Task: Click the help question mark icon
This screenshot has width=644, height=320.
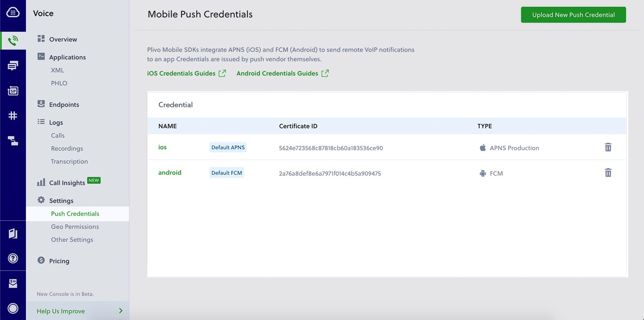Action: pyautogui.click(x=13, y=258)
